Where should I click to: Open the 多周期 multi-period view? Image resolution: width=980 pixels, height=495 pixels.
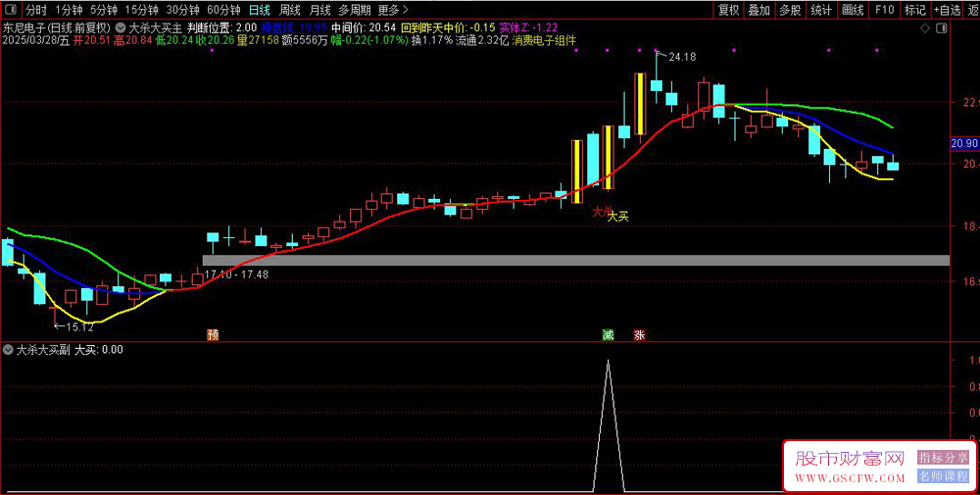pos(355,10)
